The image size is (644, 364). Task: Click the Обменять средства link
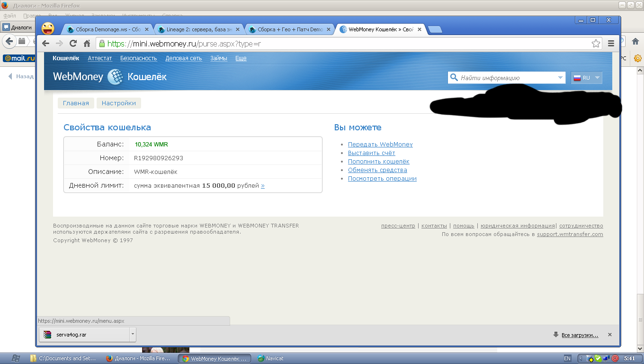377,170
